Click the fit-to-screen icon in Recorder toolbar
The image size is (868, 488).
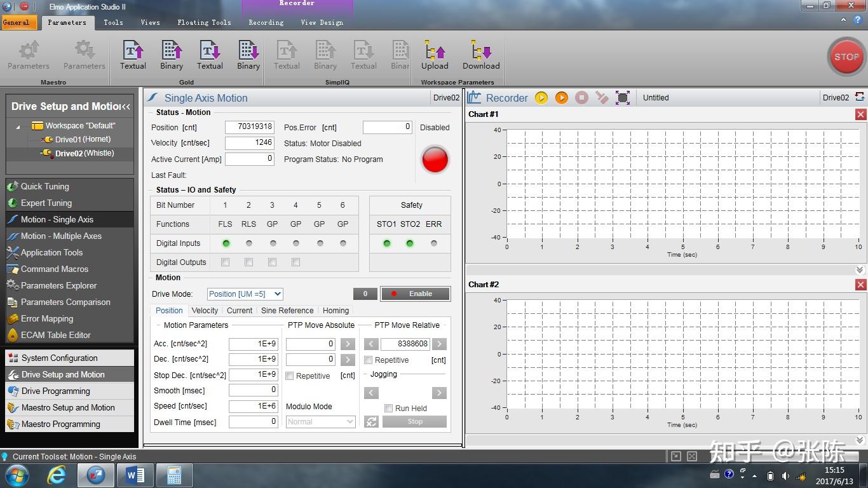pos(623,98)
